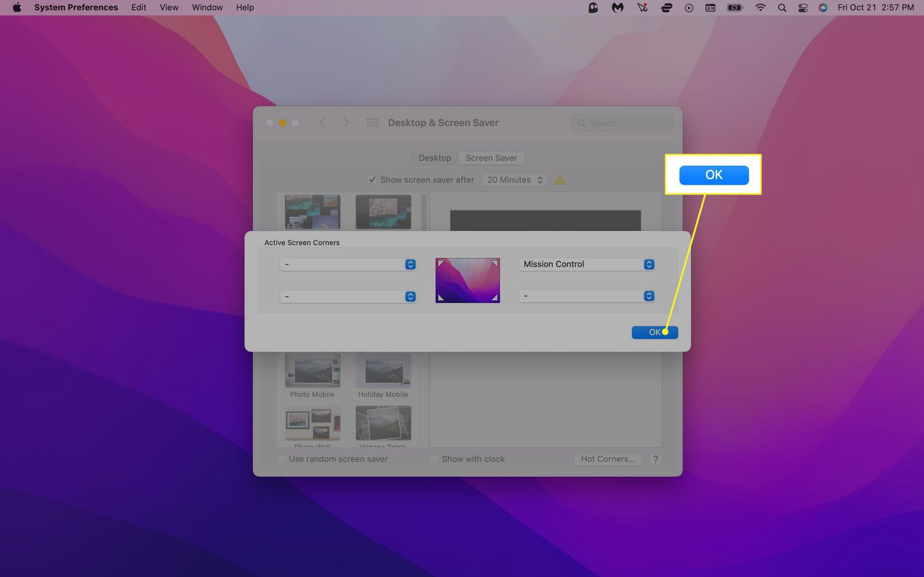Click the desktop preview thumbnail in dialog
The height and width of the screenshot is (577, 924).
pyautogui.click(x=468, y=281)
